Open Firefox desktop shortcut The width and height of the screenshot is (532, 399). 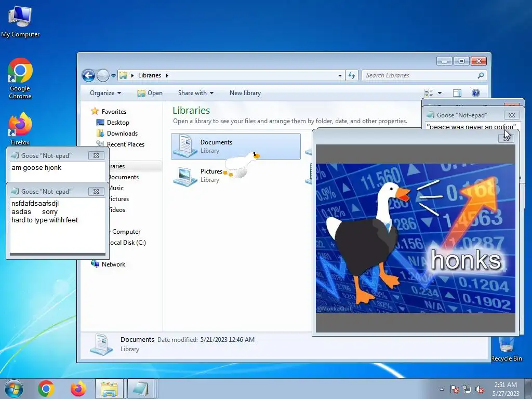20,129
